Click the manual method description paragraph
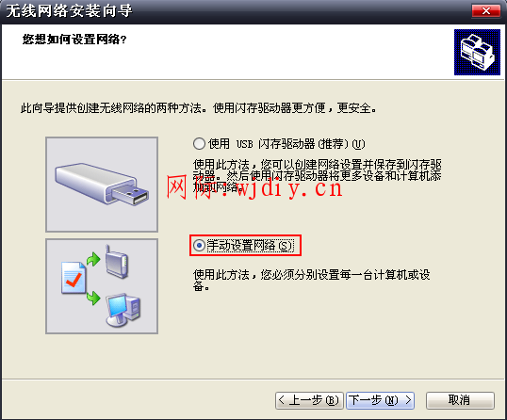The image size is (507, 420). [311, 280]
